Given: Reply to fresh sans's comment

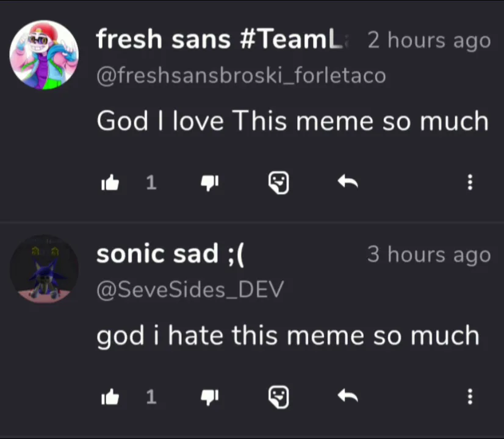Looking at the screenshot, I should 347,182.
